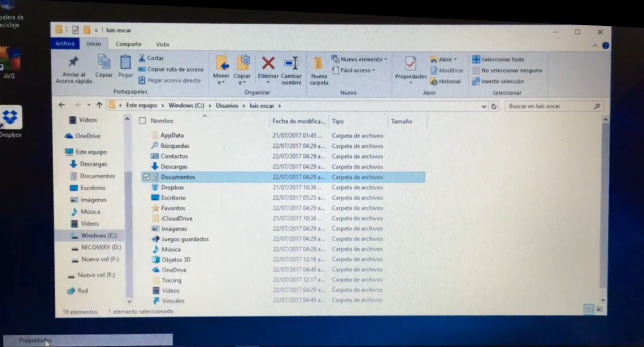Image resolution: width=644 pixels, height=347 pixels.
Task: Create a folder with Nueva carpeta icon
Action: pyautogui.click(x=319, y=63)
